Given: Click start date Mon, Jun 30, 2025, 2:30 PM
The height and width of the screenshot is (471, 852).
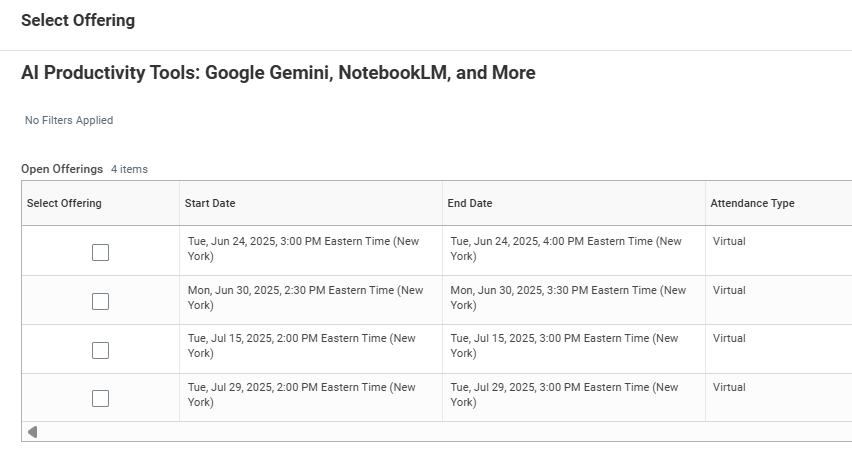Looking at the screenshot, I should (305, 298).
